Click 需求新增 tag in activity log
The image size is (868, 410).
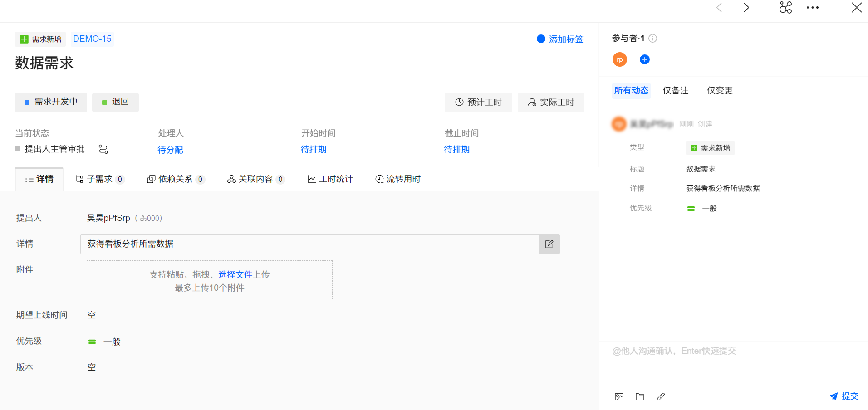710,148
